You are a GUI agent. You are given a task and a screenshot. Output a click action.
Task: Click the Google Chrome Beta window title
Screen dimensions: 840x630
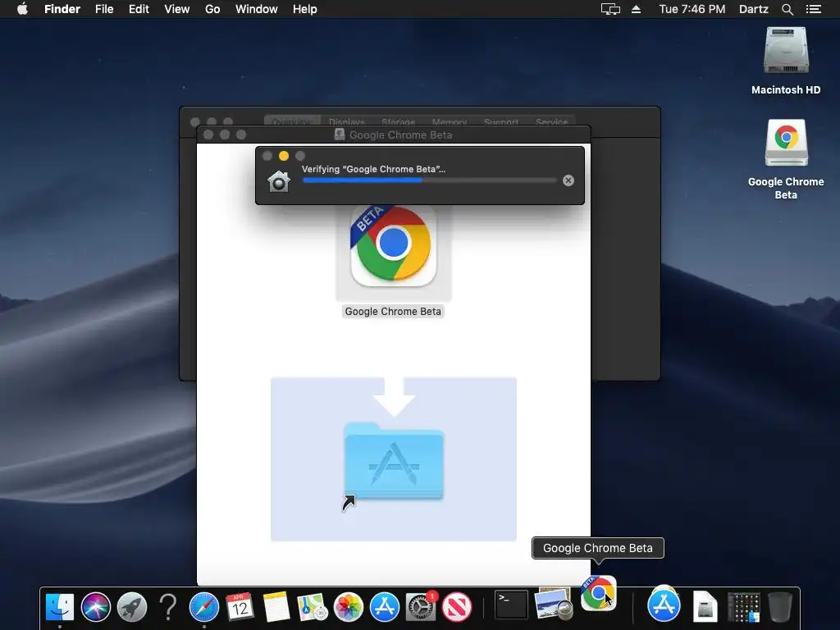point(400,135)
